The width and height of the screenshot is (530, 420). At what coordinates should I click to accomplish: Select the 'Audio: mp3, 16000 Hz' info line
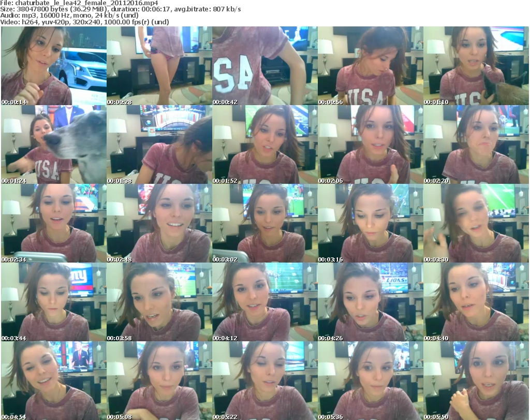(69, 16)
